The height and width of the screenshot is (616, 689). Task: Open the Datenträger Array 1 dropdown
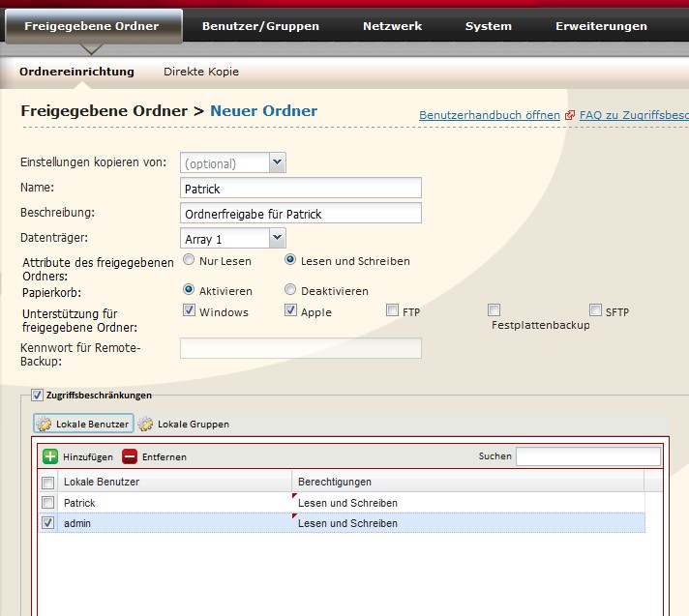(278, 238)
